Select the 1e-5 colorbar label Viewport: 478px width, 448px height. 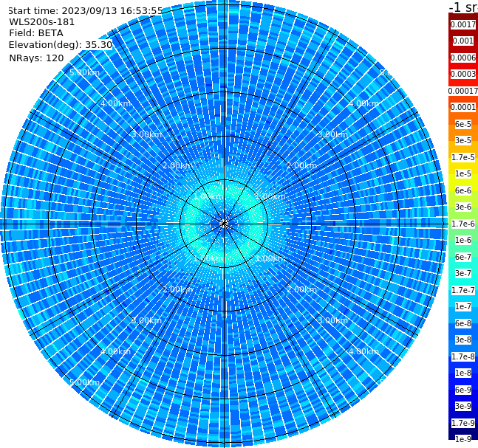pos(463,173)
